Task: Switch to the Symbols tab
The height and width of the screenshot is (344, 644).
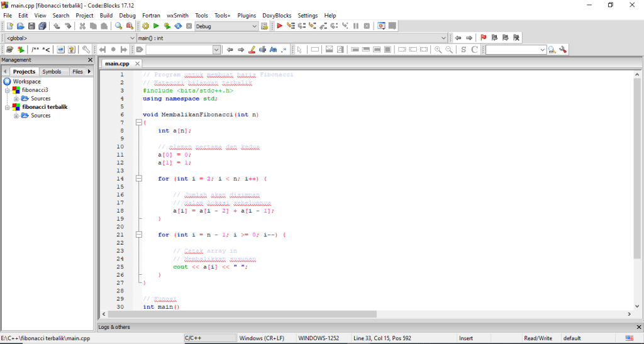Action: [52, 72]
